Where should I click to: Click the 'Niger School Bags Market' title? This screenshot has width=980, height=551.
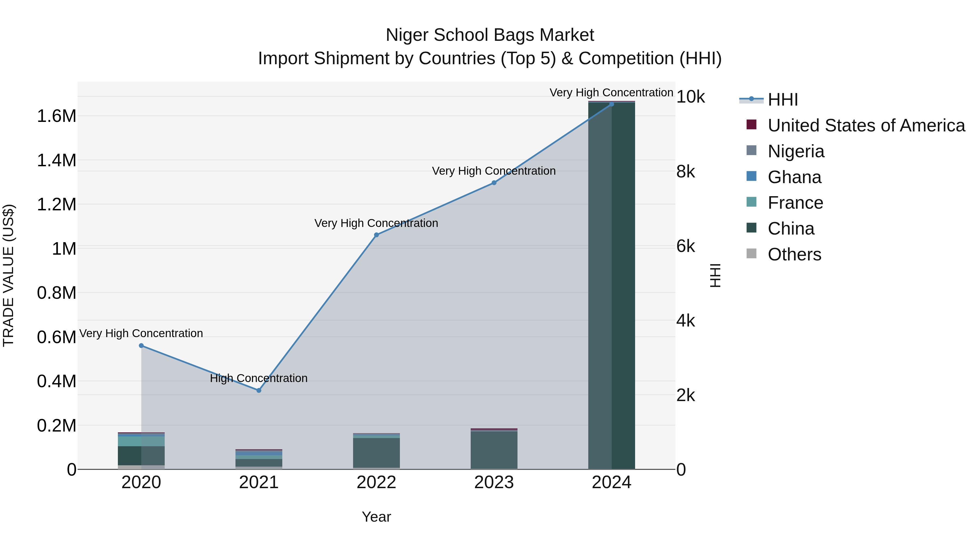click(x=490, y=35)
